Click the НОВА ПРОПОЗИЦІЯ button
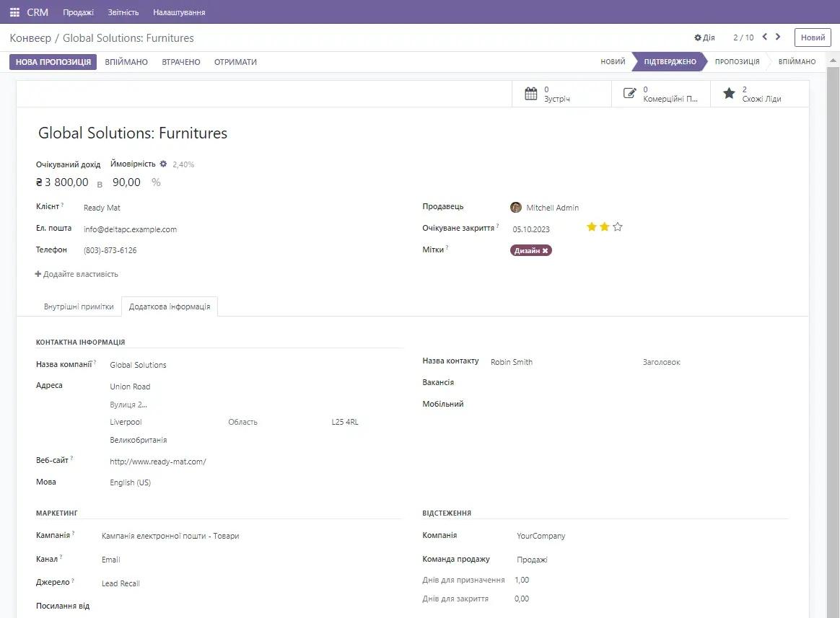 click(53, 61)
